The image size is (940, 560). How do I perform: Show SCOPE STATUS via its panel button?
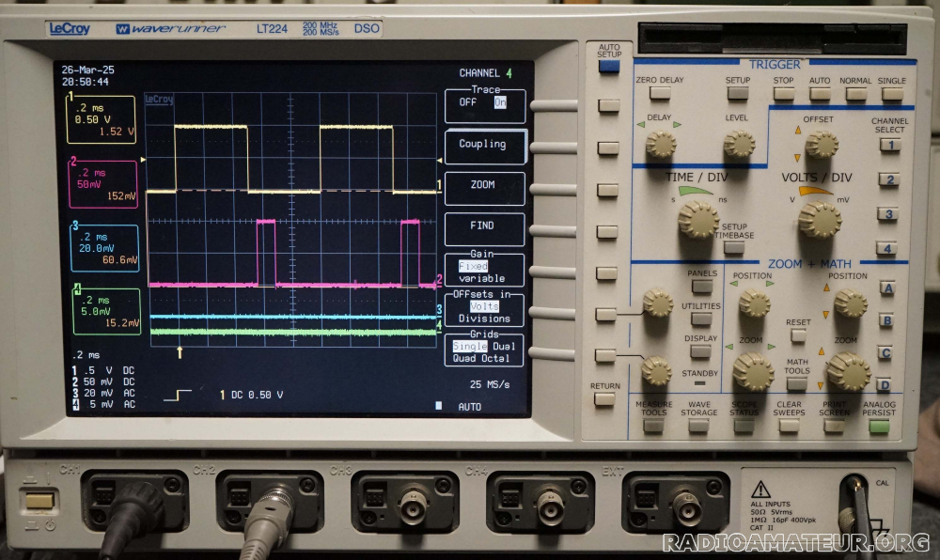[744, 426]
